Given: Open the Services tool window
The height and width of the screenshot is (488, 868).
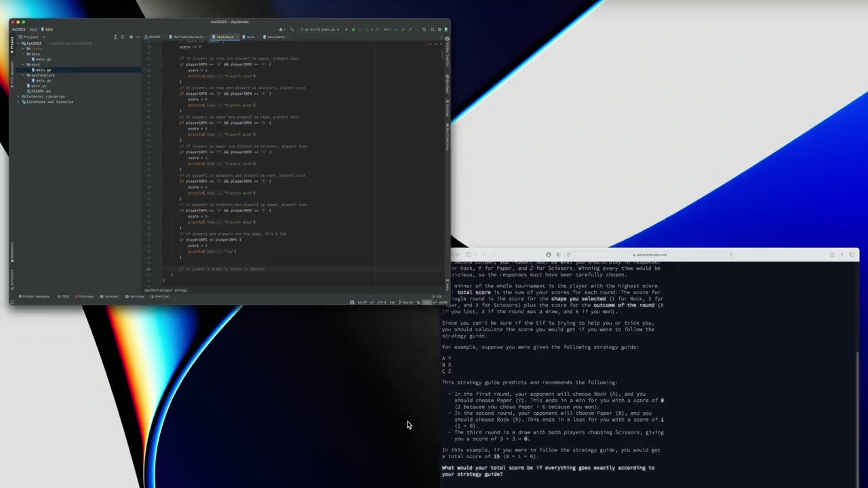Looking at the screenshot, I should click(135, 297).
